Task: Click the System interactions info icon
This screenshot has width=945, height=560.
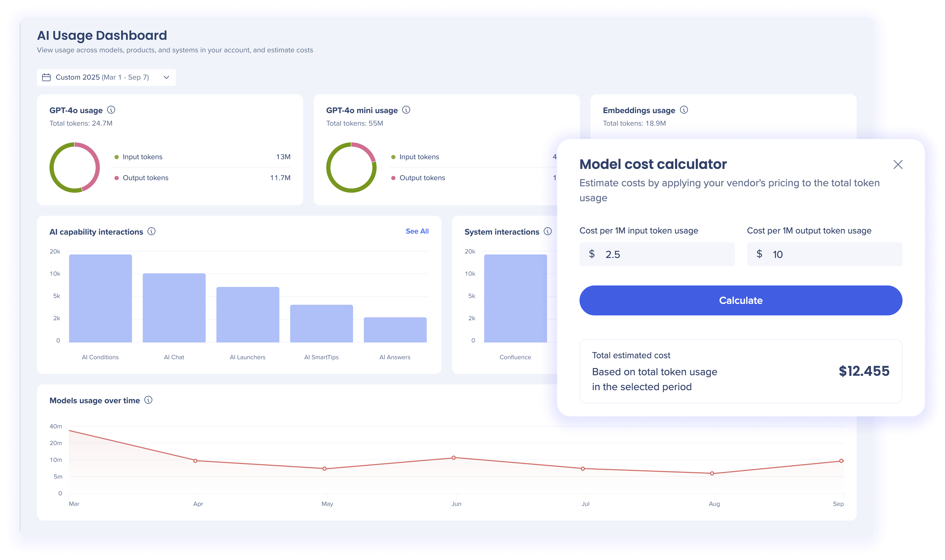Action: click(547, 231)
